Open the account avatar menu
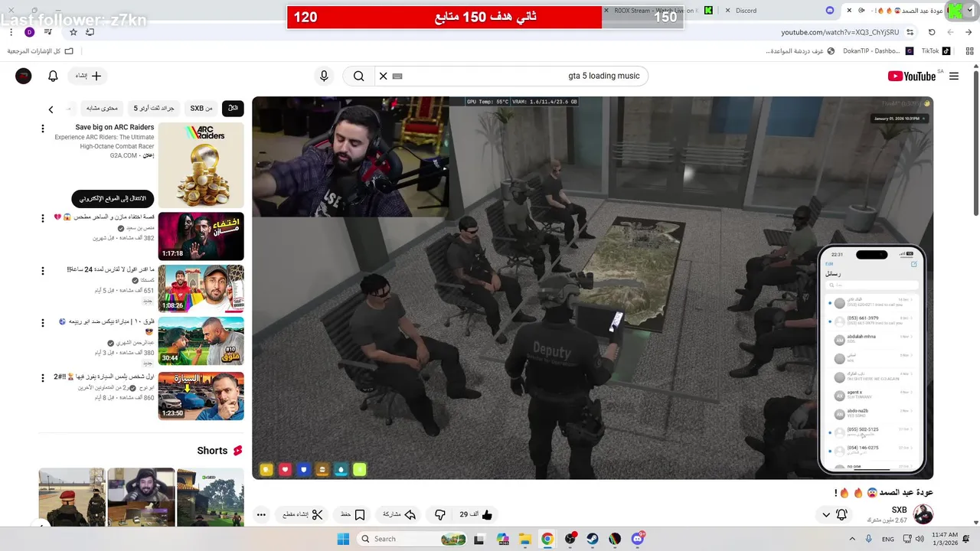980x551 pixels. 24,76
